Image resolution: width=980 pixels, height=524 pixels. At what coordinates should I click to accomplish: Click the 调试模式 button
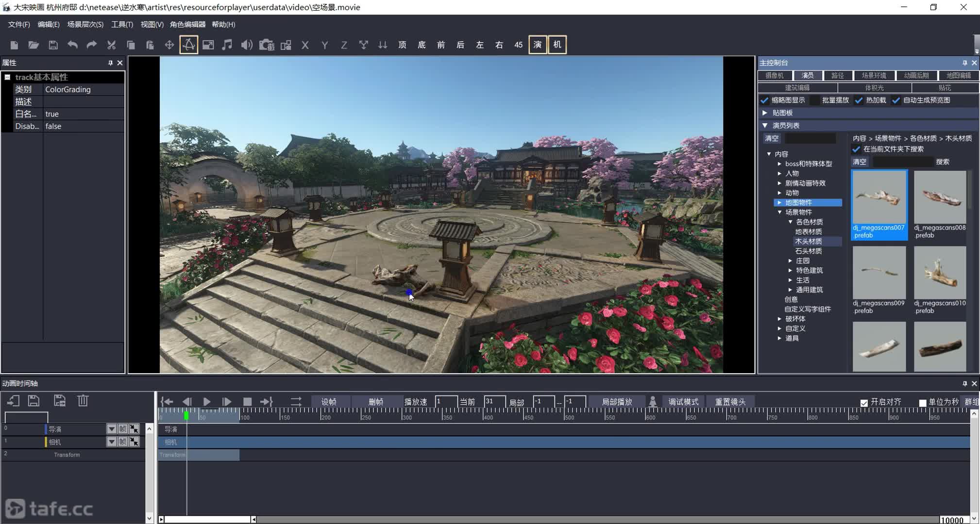click(683, 402)
